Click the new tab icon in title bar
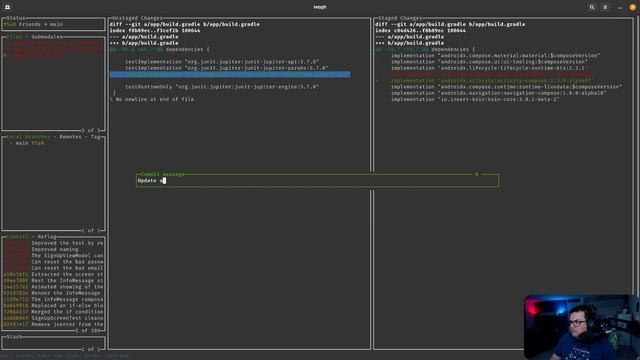Viewport: 640px width, 360px height. pos(7,7)
